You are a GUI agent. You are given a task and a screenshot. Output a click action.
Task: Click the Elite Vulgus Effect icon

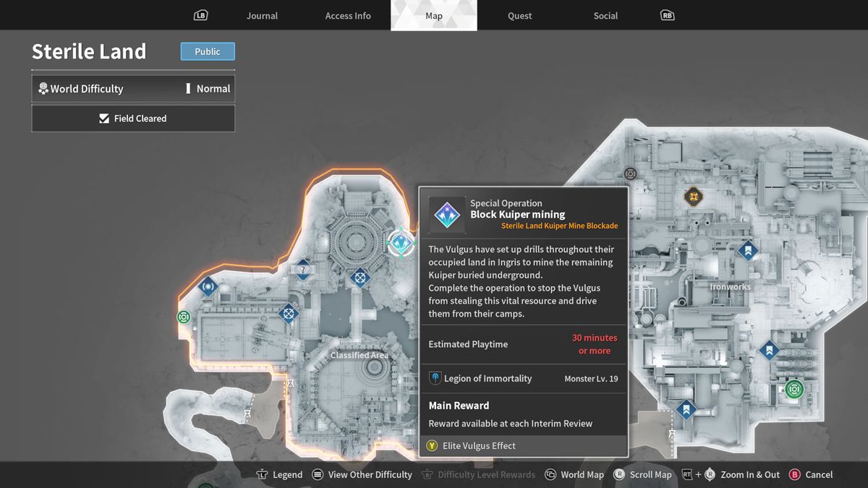[432, 446]
